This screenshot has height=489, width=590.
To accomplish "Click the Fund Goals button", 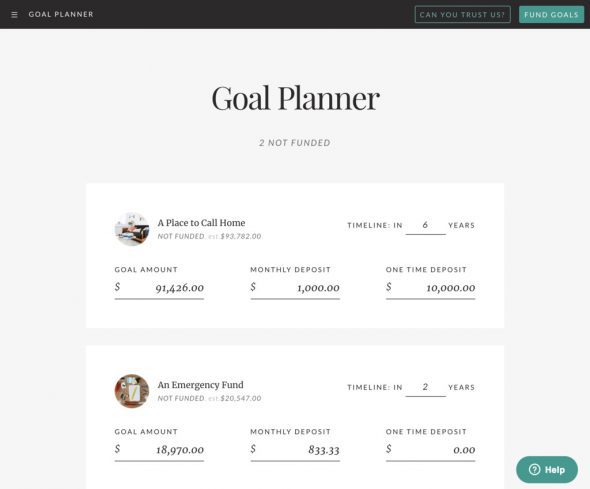I will coord(551,15).
